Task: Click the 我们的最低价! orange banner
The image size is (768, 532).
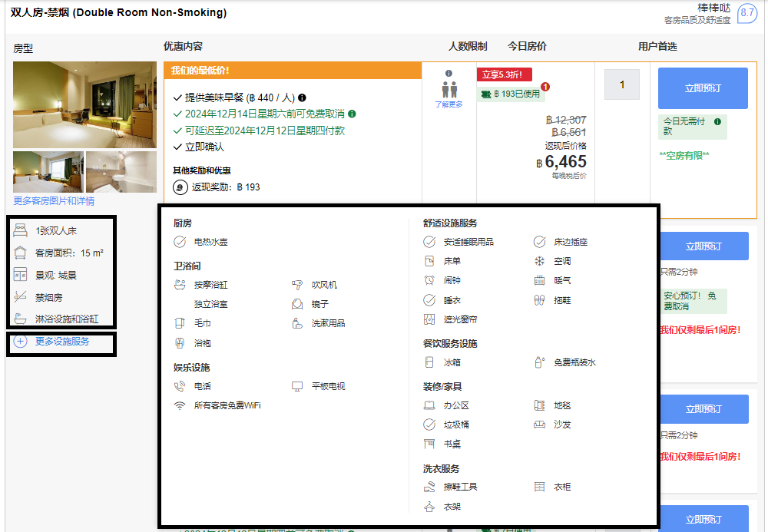Action: (293, 71)
